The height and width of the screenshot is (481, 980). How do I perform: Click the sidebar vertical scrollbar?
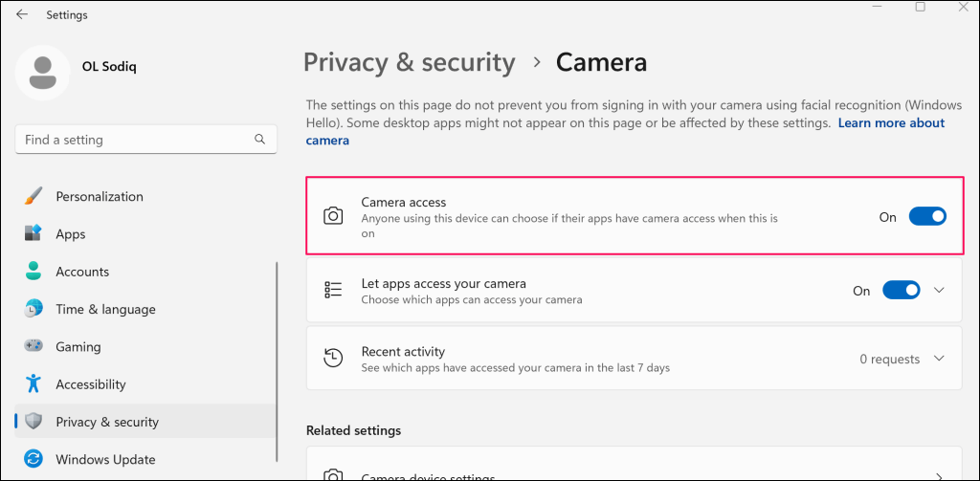[277, 363]
